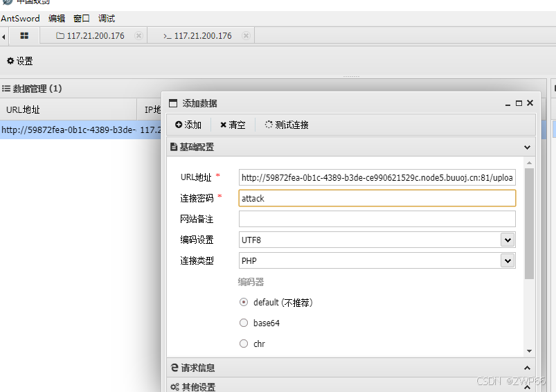This screenshot has width=556, height=392.
Task: Open the 调试 menu
Action: 107,19
